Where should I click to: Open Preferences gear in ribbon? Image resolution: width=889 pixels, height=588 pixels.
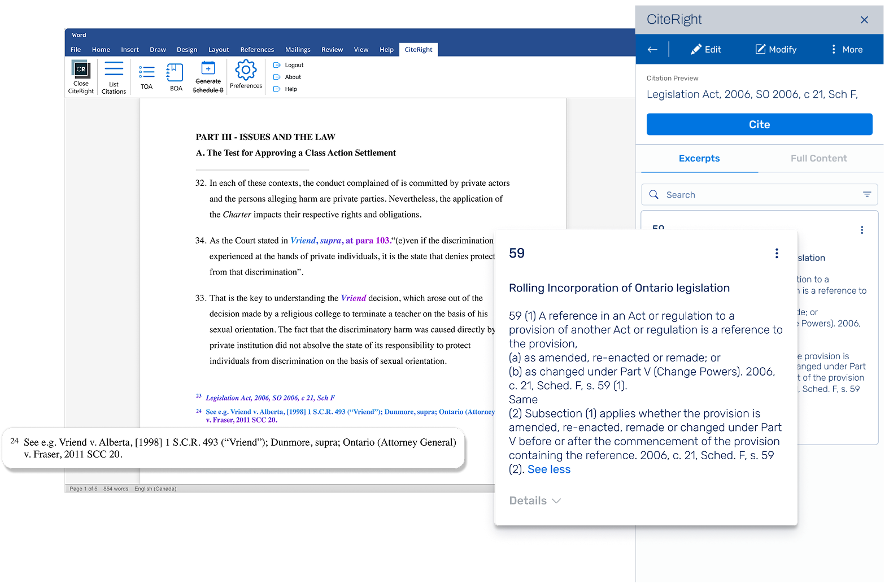pyautogui.click(x=246, y=75)
